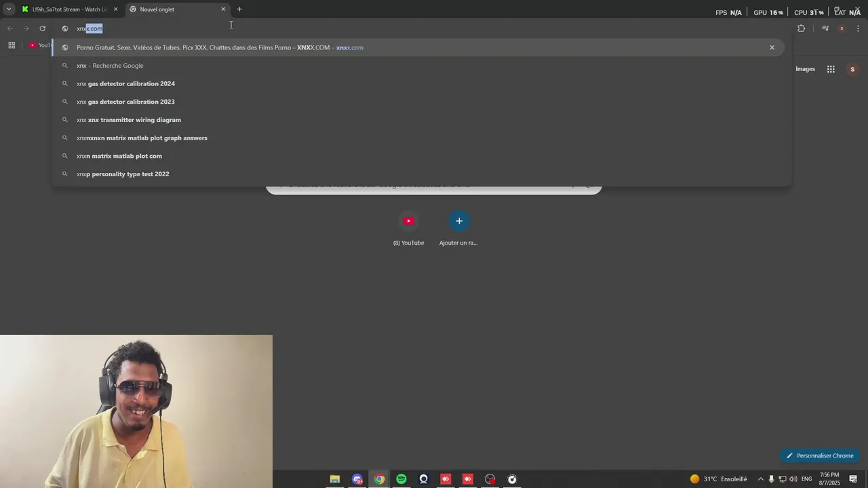Open File Explorer from taskbar

pos(335,479)
